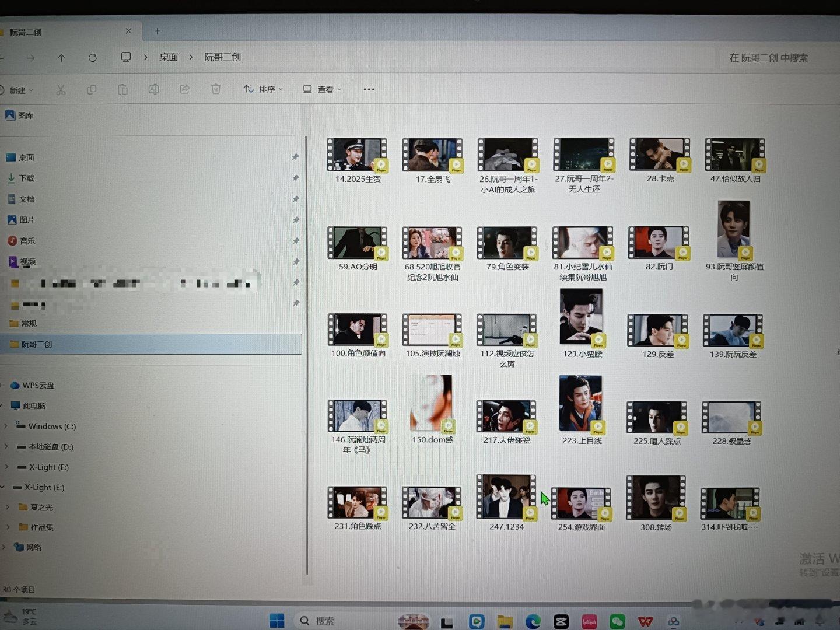The height and width of the screenshot is (630, 840).
Task: Select WPS云盘 in the sidebar
Action: (33, 386)
